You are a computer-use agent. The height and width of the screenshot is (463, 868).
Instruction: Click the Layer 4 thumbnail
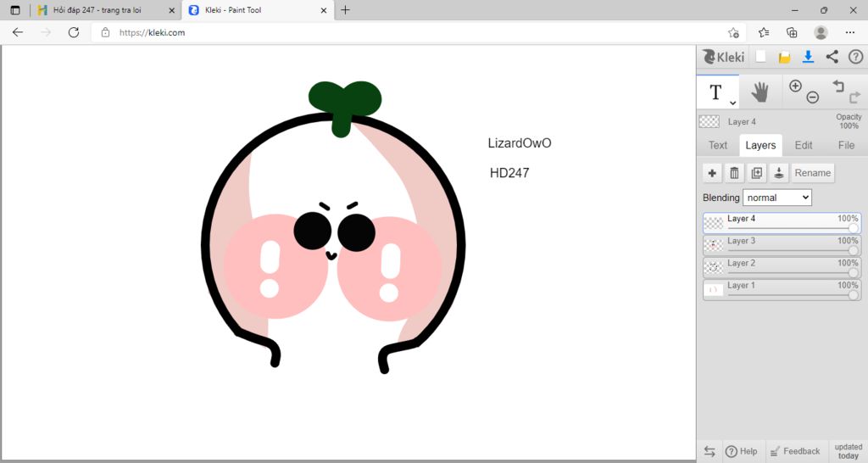pyautogui.click(x=714, y=223)
